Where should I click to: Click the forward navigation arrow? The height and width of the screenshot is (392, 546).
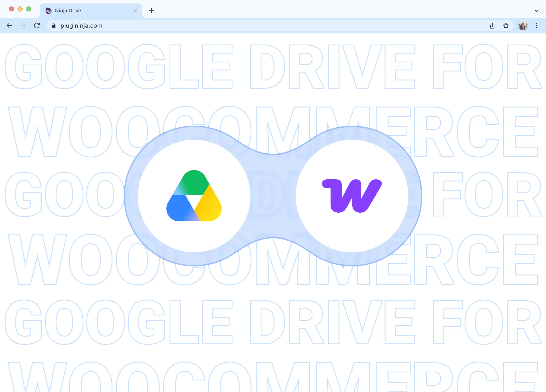click(x=23, y=26)
